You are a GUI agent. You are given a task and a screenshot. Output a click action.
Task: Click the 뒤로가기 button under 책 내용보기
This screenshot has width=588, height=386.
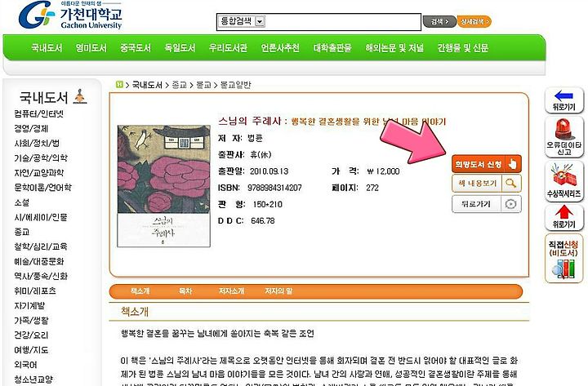tap(487, 204)
